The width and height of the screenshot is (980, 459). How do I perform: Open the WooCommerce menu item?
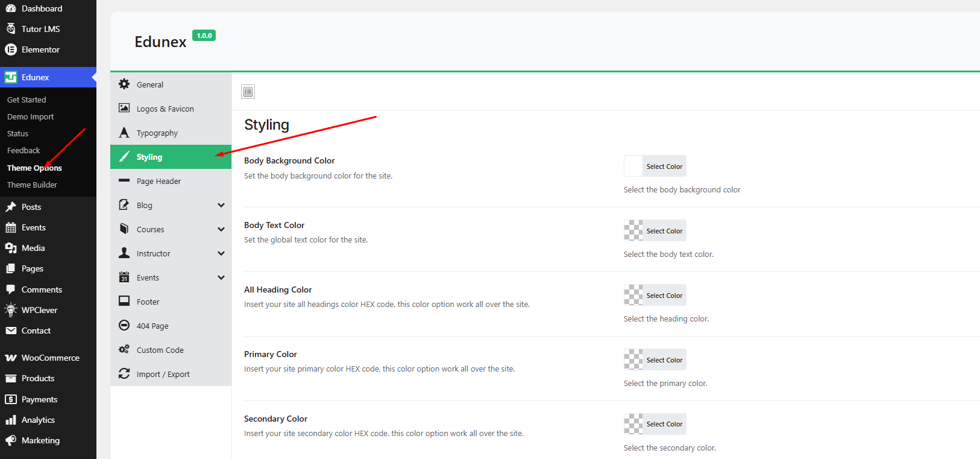[48, 358]
